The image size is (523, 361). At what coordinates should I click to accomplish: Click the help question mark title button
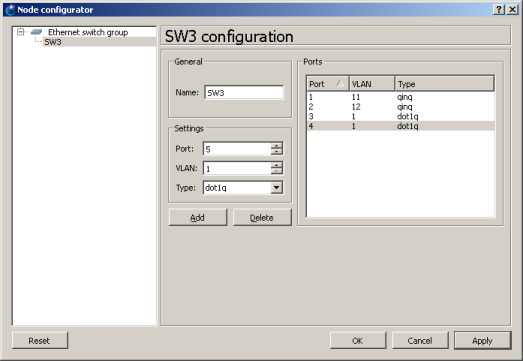499,10
